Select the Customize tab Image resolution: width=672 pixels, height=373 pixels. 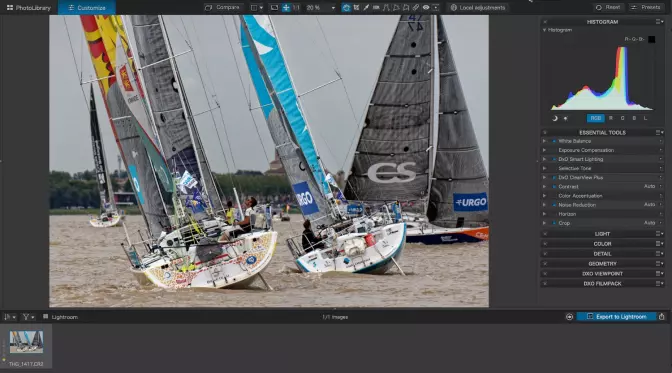click(x=87, y=7)
